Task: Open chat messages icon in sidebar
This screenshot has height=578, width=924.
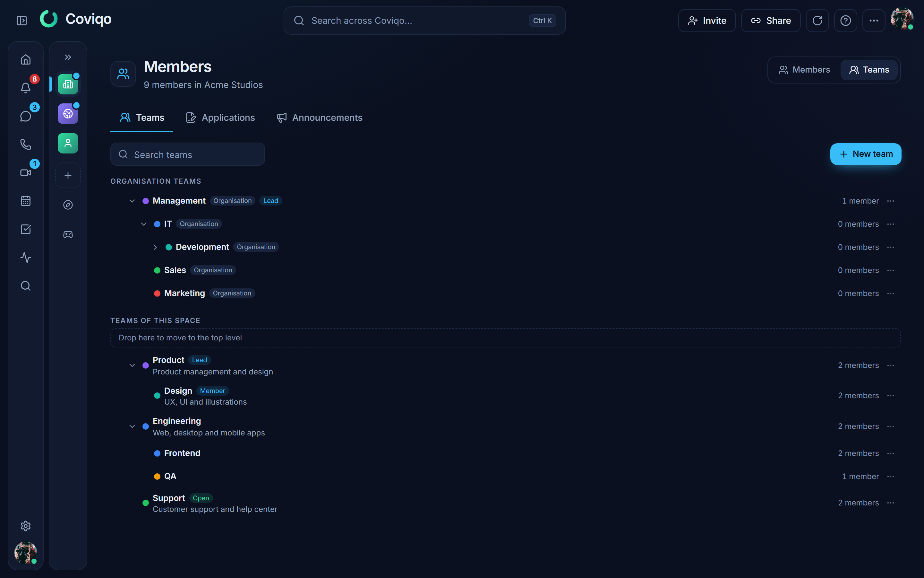Action: click(x=26, y=116)
